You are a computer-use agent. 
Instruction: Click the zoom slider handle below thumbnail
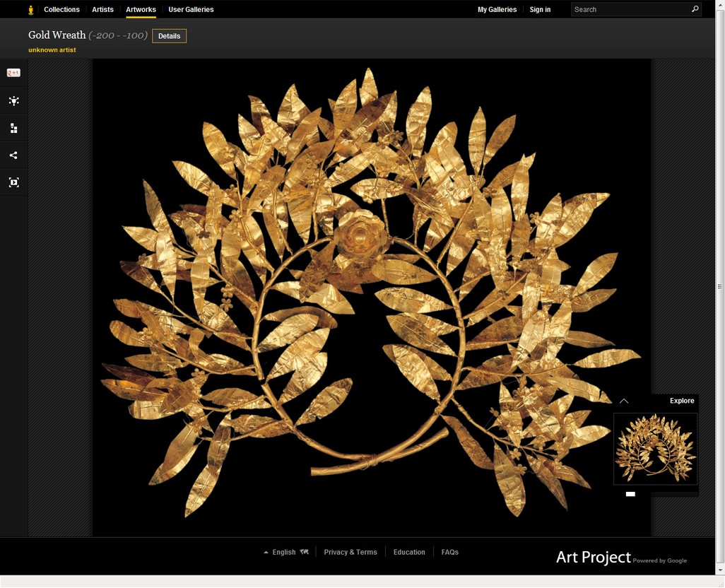(x=630, y=494)
